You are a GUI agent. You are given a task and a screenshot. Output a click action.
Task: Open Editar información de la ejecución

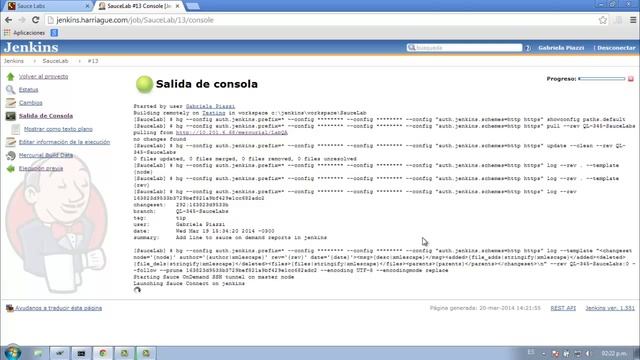pos(64,142)
